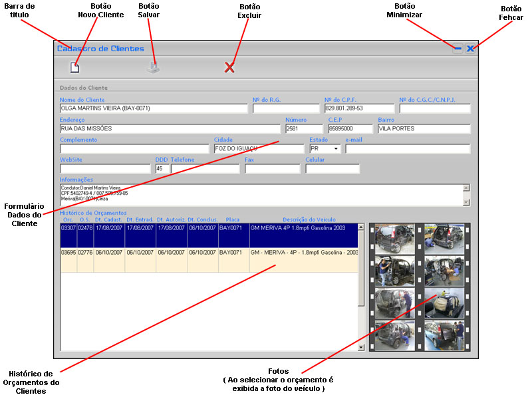Open the right photo in the second film-strip row

(444, 271)
